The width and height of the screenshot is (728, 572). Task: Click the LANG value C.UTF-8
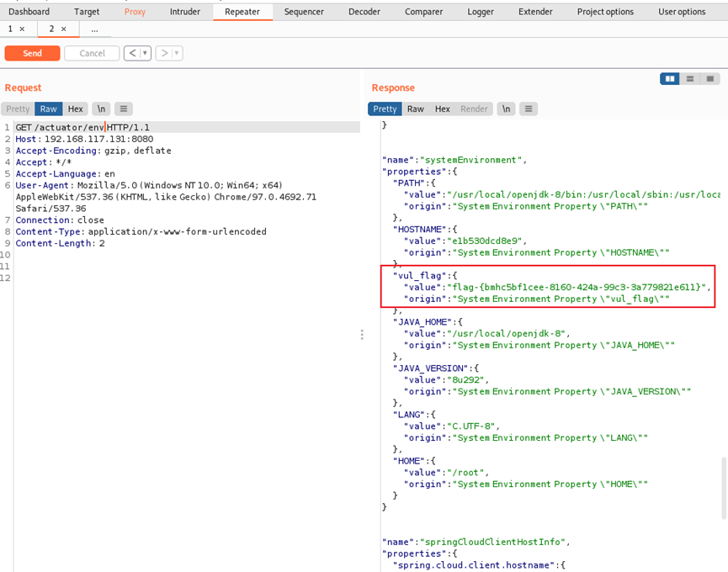click(471, 426)
